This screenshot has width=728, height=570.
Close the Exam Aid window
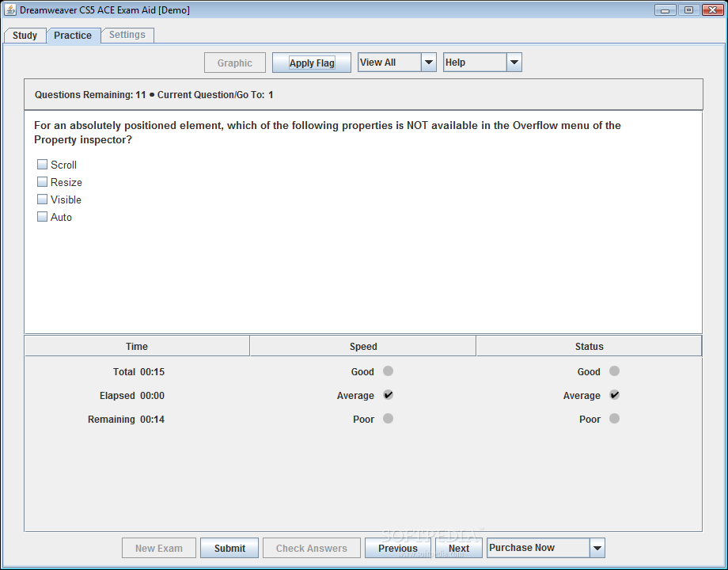click(712, 9)
